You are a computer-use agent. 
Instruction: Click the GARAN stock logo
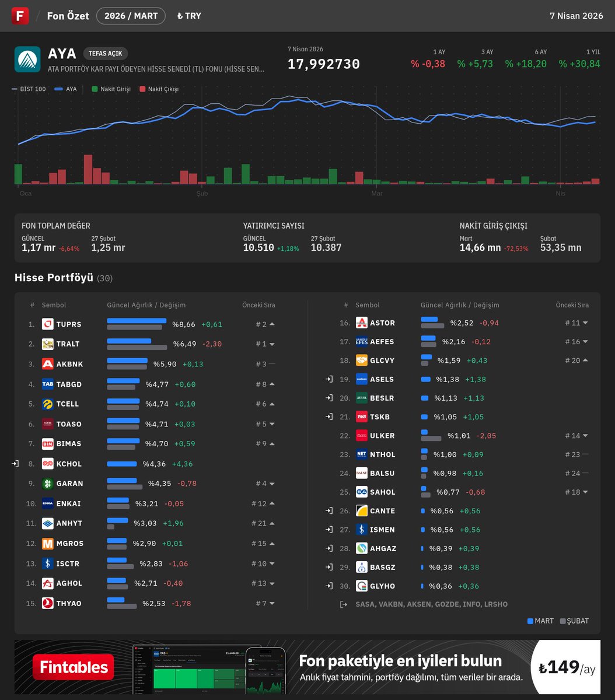point(48,484)
